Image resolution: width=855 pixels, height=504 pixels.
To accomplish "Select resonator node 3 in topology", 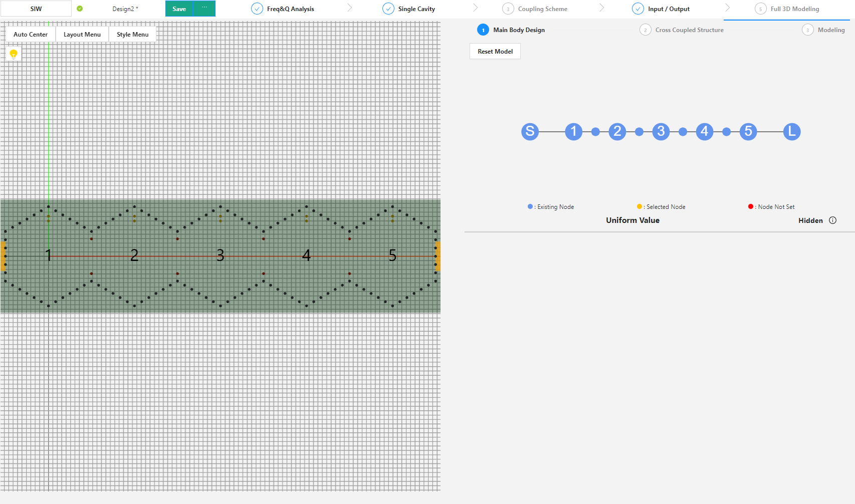I will [661, 132].
